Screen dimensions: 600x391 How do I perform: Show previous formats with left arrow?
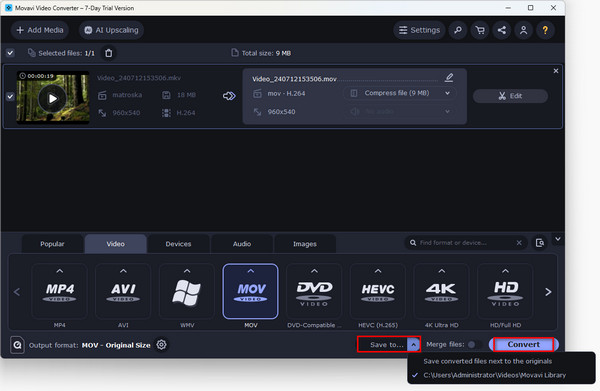(x=17, y=292)
